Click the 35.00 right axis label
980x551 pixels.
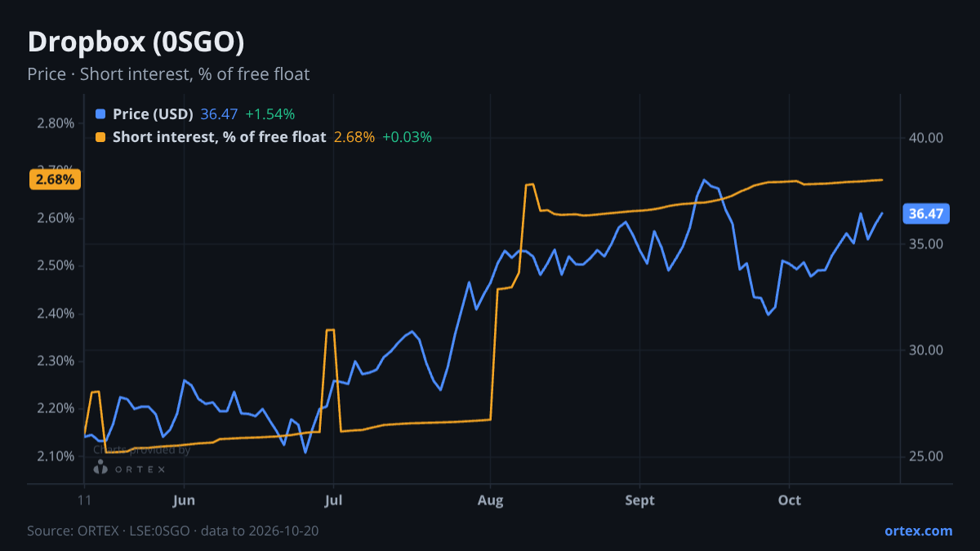pyautogui.click(x=926, y=244)
